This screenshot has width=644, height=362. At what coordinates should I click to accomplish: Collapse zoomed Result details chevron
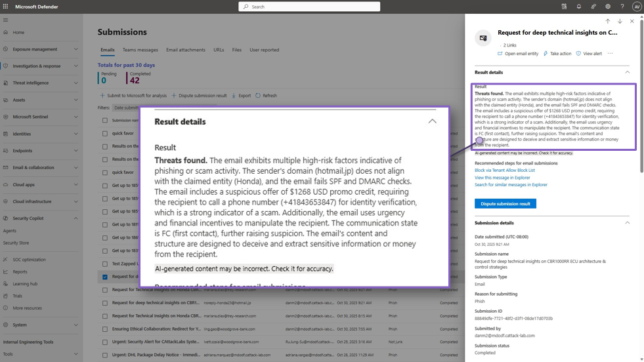coord(432,121)
